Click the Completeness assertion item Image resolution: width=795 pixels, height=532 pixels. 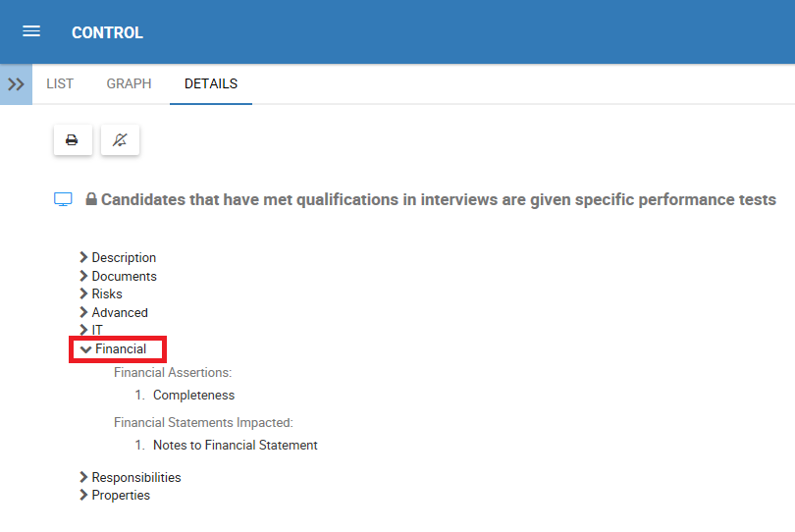coord(193,396)
